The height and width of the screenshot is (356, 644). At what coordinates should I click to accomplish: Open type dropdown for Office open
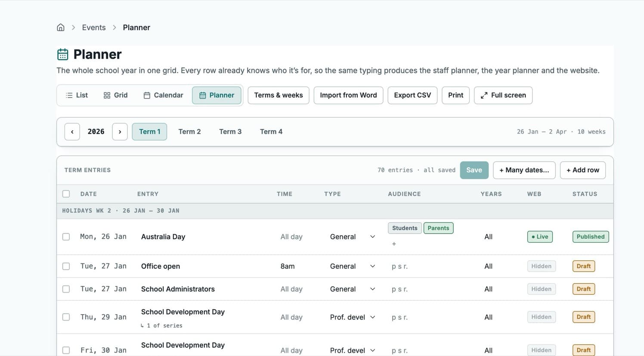[x=353, y=266]
